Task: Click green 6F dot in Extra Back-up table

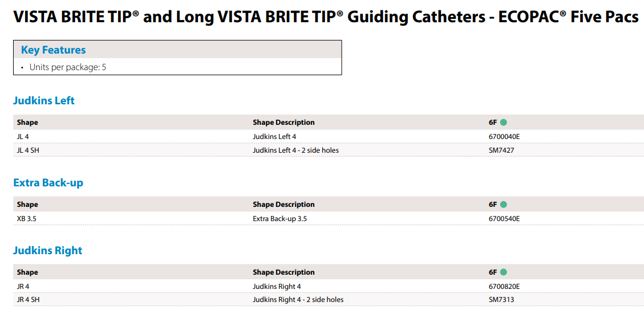Action: (504, 204)
